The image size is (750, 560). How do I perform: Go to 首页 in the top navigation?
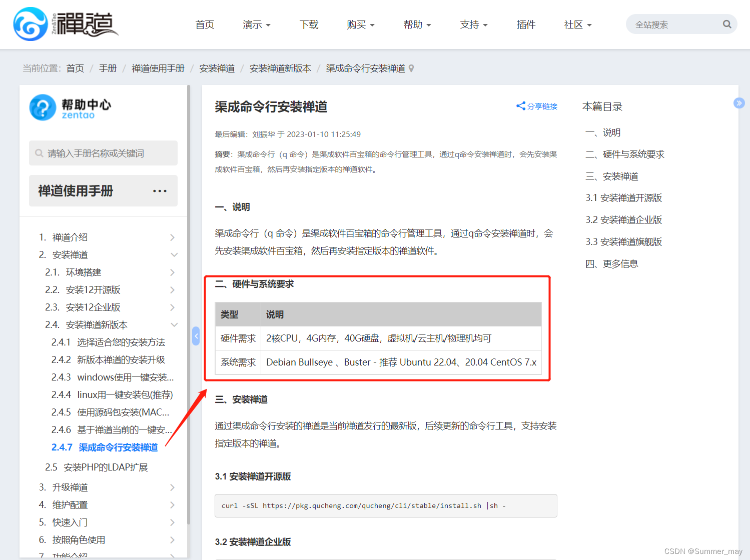click(x=205, y=24)
